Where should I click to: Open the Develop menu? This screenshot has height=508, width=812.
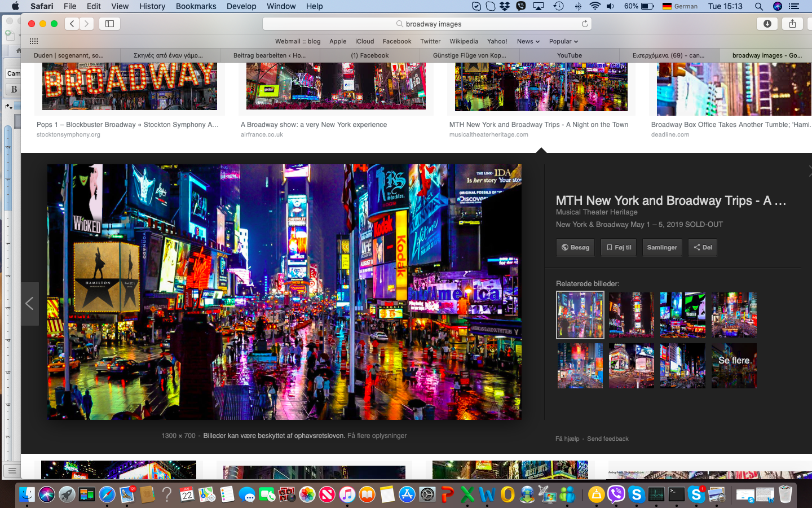click(x=241, y=6)
